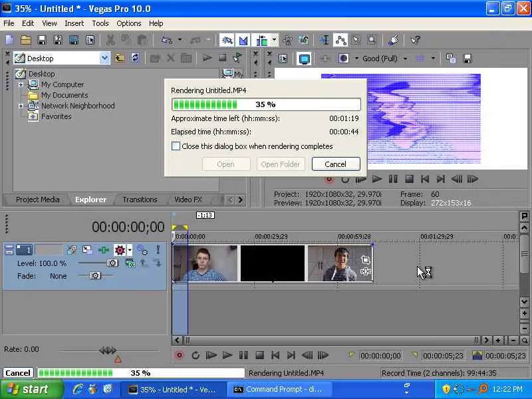532x399 pixels.
Task: Click the Copy Snapshot to Clipboard icon
Action: pos(451,59)
